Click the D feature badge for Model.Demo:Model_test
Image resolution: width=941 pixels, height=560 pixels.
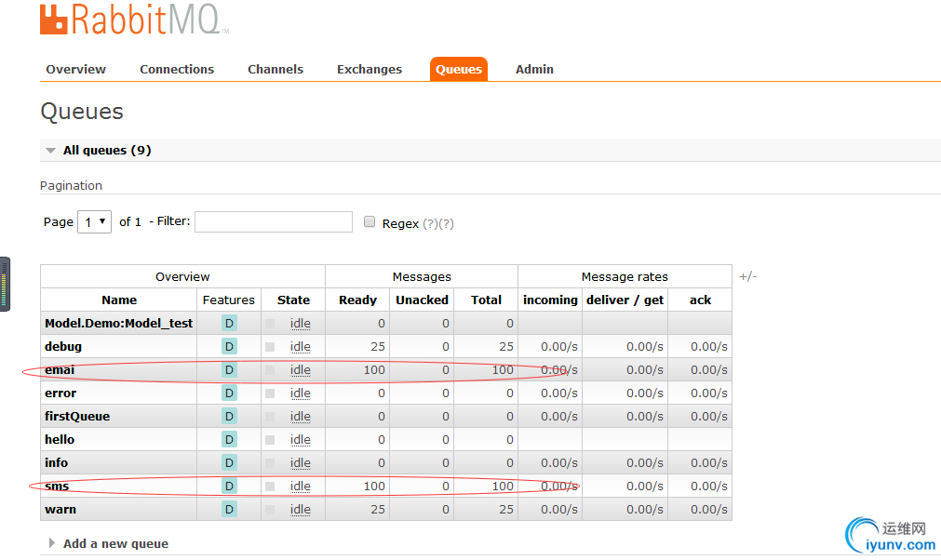tap(229, 324)
